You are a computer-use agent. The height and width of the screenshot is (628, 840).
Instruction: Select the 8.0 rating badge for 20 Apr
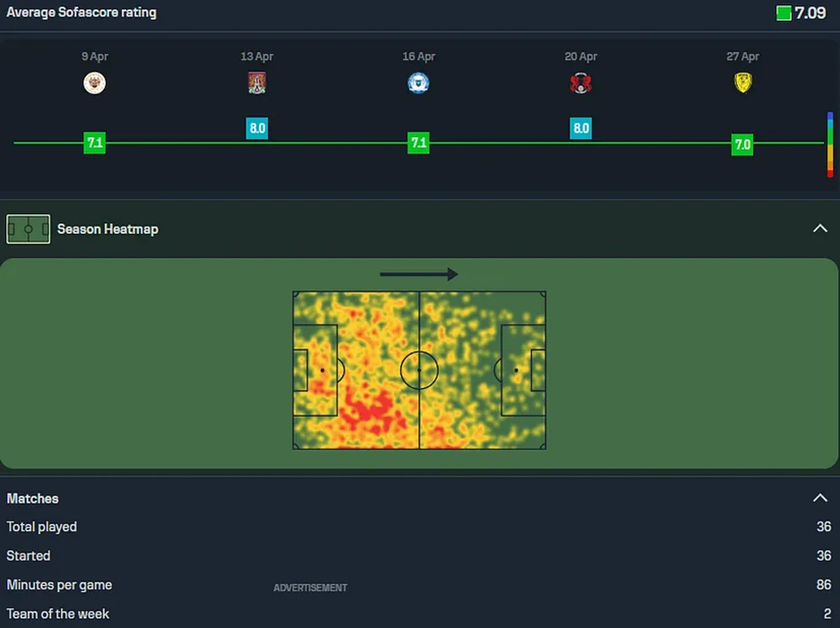581,128
